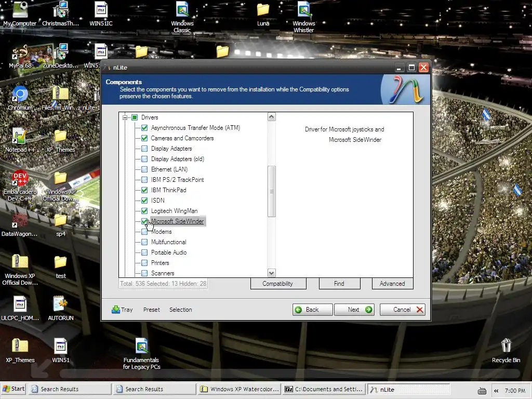Viewport: 532px width, 399px height.
Task: Click scroll up arrow in components list
Action: point(271,117)
